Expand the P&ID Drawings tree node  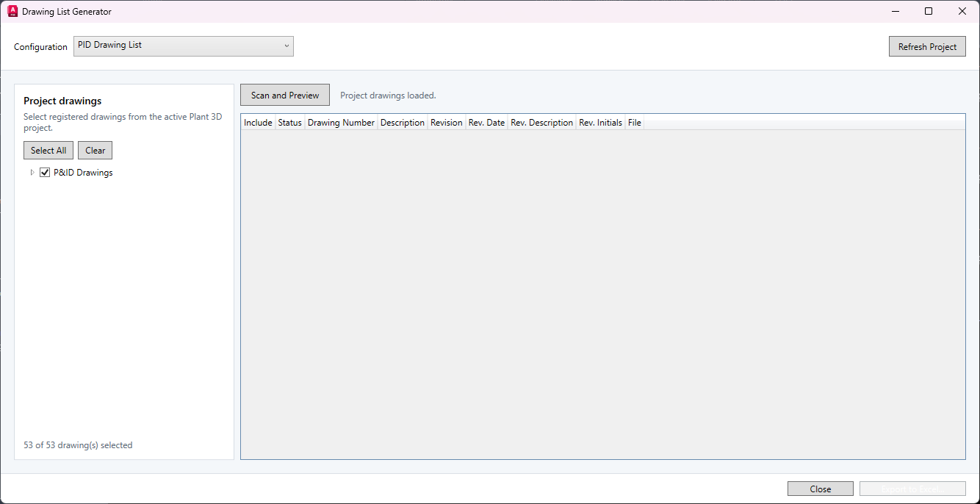[32, 173]
